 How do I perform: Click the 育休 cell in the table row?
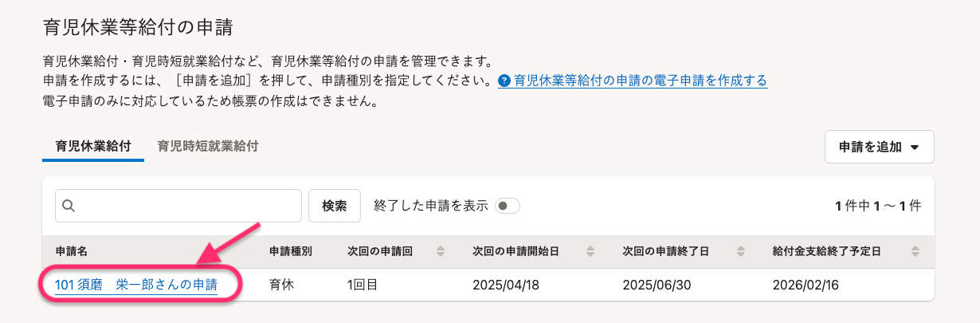283,285
